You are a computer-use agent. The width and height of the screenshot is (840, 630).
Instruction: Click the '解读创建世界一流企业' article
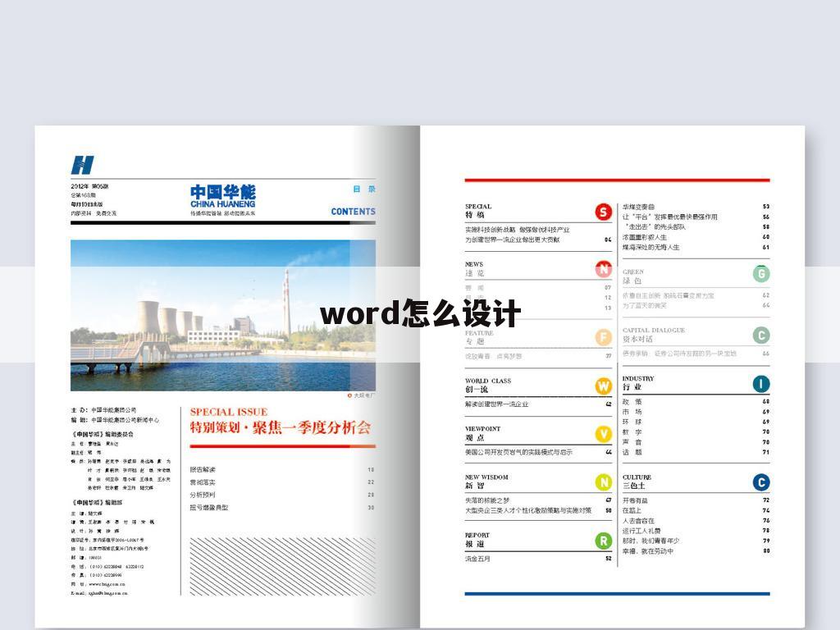coord(496,404)
